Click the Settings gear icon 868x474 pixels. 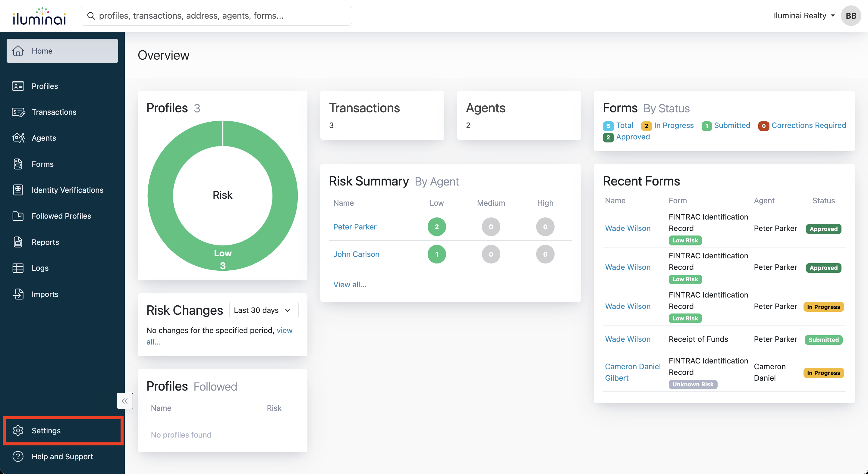coord(18,430)
